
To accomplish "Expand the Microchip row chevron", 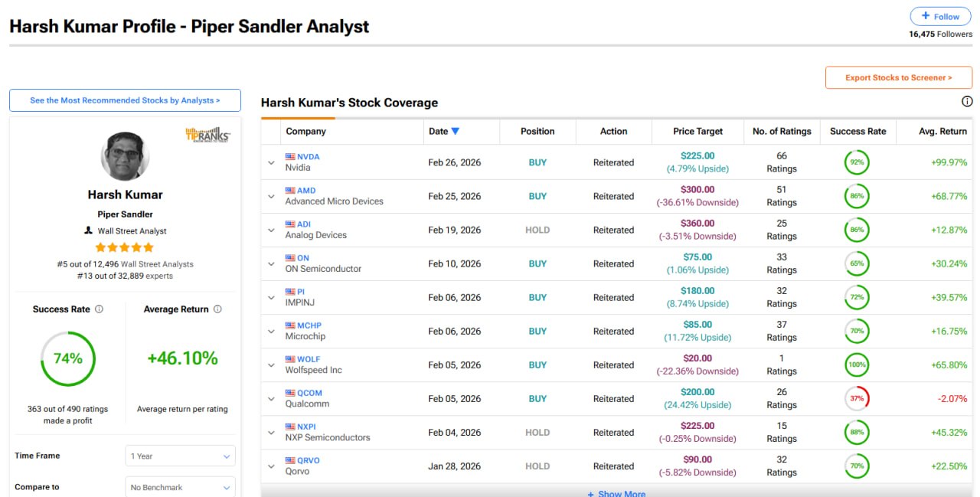I will [x=271, y=331].
